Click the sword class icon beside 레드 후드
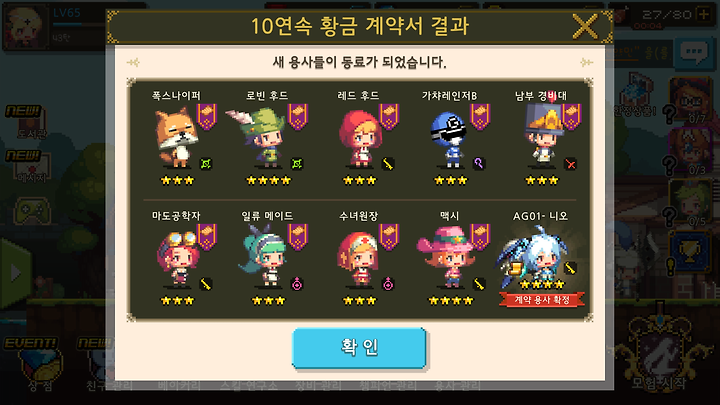 click(x=388, y=164)
